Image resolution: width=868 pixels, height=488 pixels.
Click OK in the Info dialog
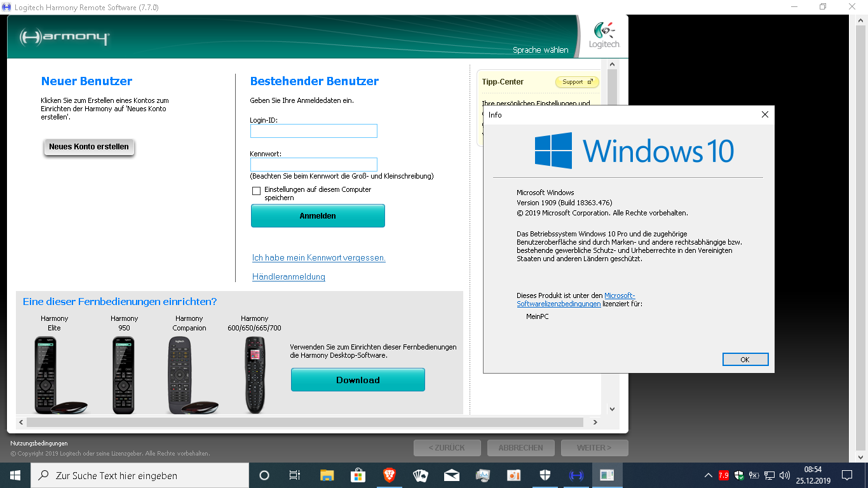coord(745,360)
